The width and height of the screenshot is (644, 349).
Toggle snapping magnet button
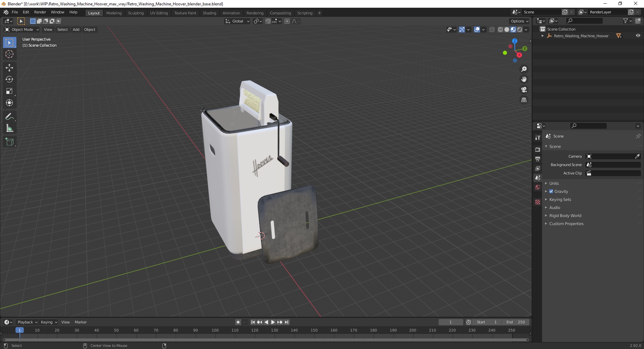(x=268, y=21)
